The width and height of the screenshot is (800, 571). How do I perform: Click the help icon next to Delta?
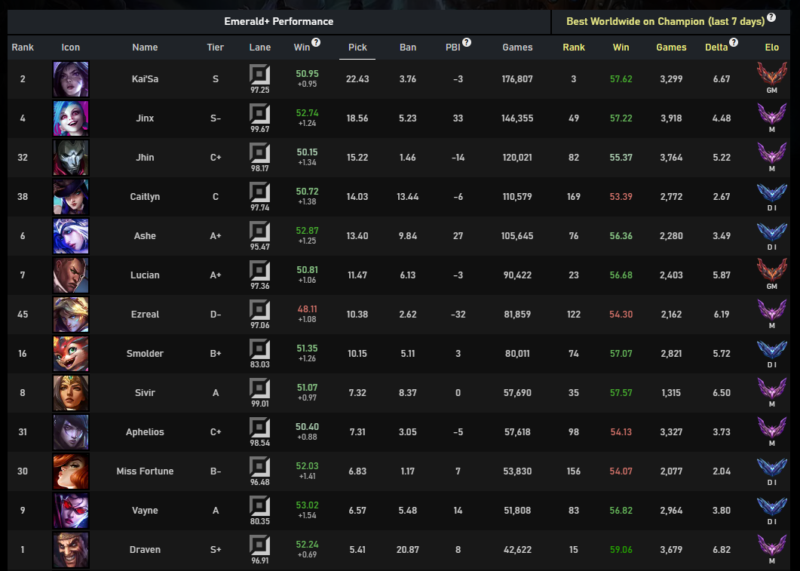[735, 44]
